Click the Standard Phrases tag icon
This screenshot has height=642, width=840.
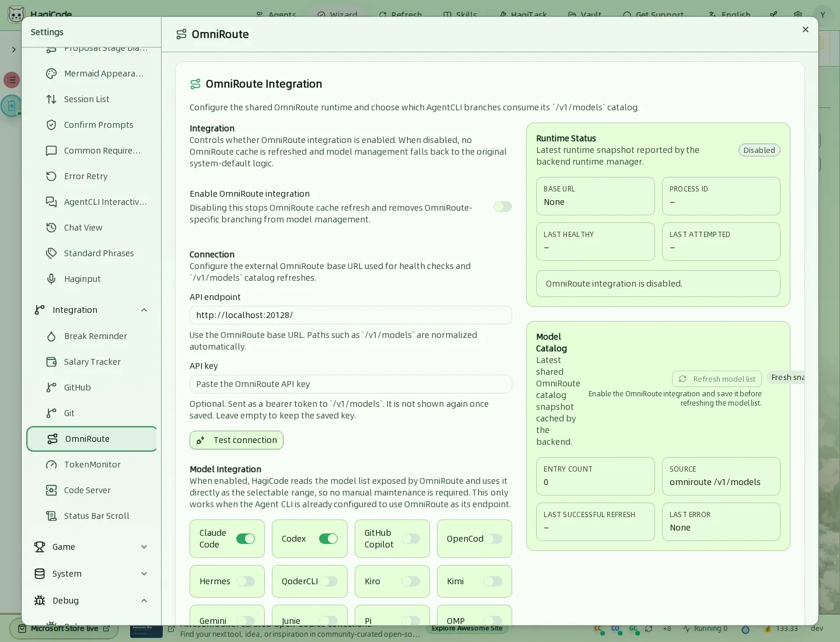pyautogui.click(x=51, y=253)
